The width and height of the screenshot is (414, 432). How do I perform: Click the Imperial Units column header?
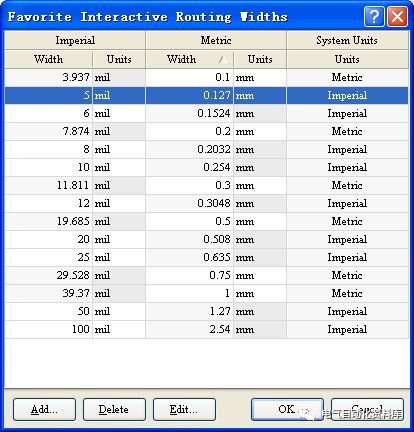pyautogui.click(x=119, y=59)
